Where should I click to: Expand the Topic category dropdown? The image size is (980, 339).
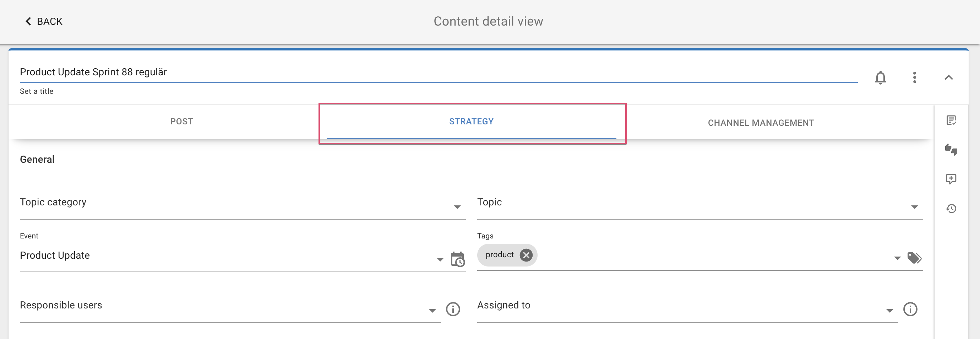point(457,207)
